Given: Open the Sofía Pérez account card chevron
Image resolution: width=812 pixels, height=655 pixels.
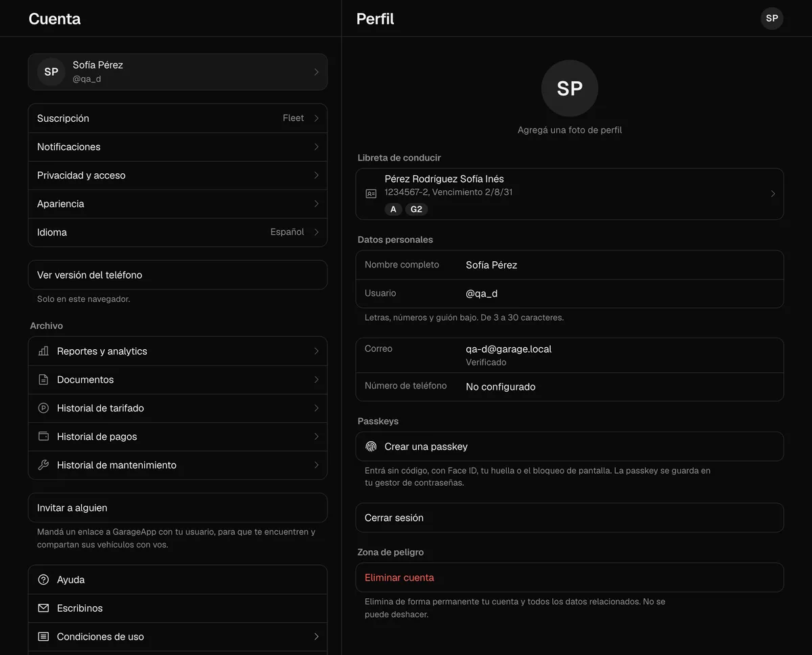Looking at the screenshot, I should (x=316, y=72).
